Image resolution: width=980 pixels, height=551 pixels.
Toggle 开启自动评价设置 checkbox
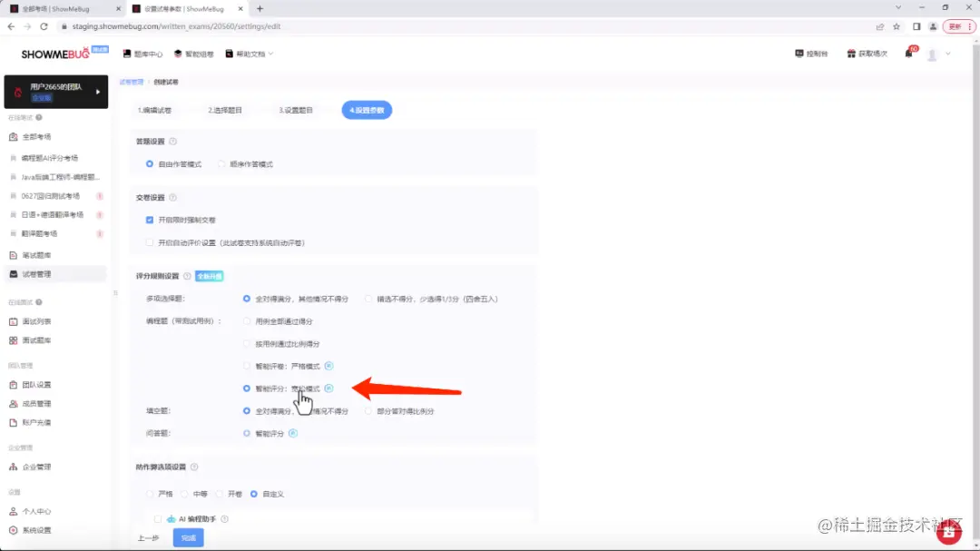click(x=150, y=242)
